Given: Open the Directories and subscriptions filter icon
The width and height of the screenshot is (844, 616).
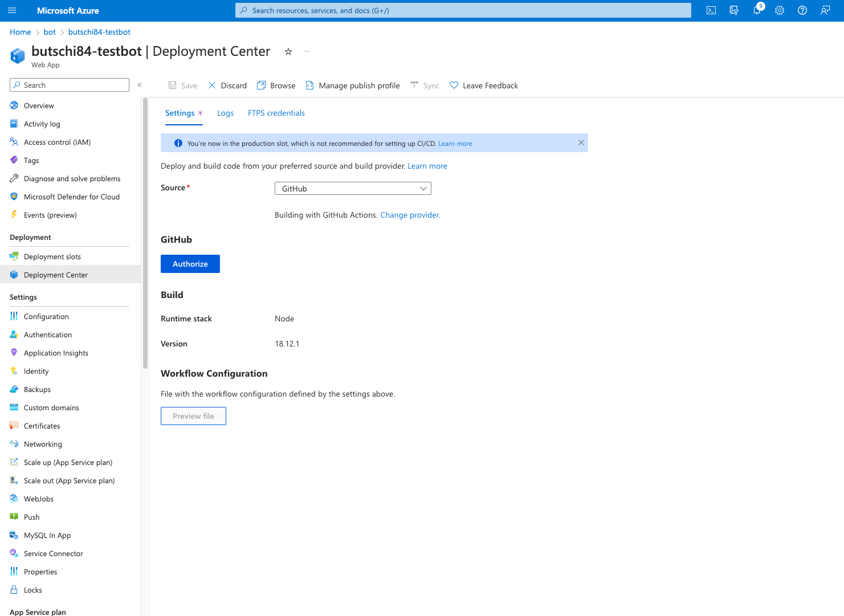Looking at the screenshot, I should pos(734,10).
